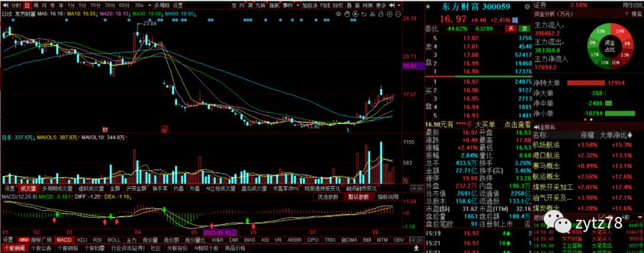This screenshot has height=253, width=644.
Task: Select the 月 monthly period tab
Action: point(44,5)
